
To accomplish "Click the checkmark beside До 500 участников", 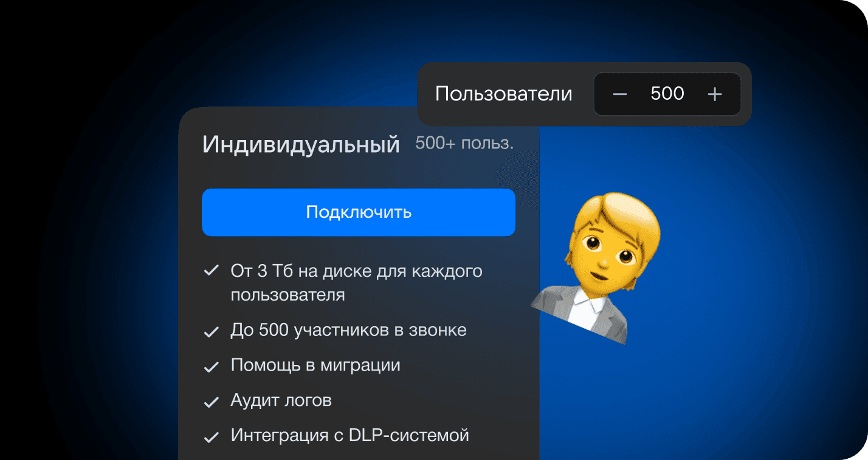I will pos(211,331).
